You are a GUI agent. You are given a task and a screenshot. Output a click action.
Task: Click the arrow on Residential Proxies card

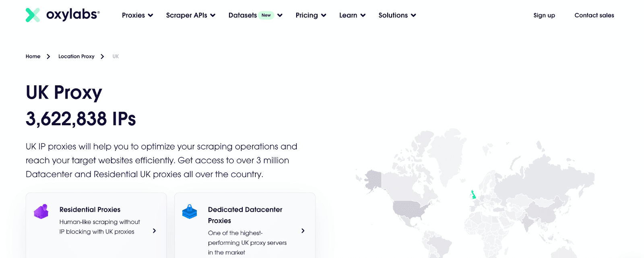tap(154, 231)
